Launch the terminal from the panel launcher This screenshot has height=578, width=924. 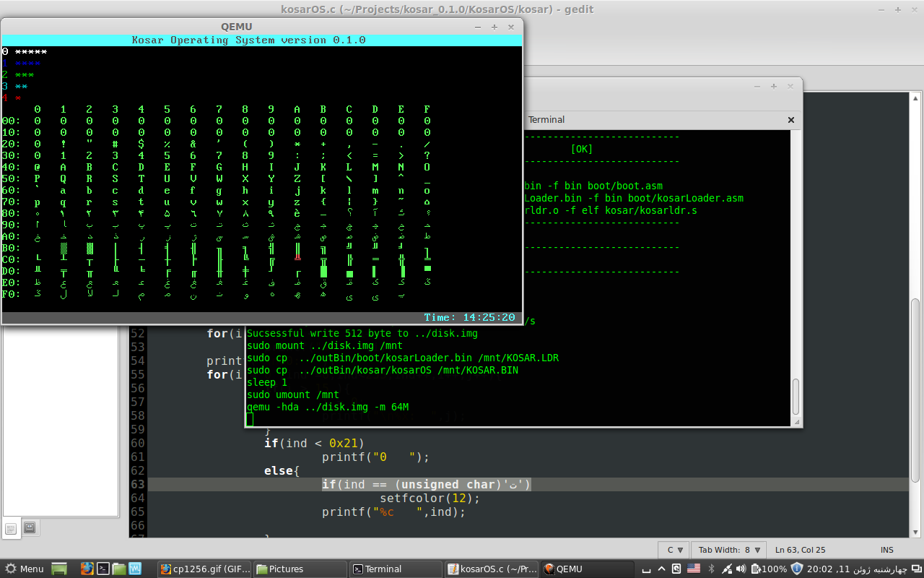click(103, 569)
